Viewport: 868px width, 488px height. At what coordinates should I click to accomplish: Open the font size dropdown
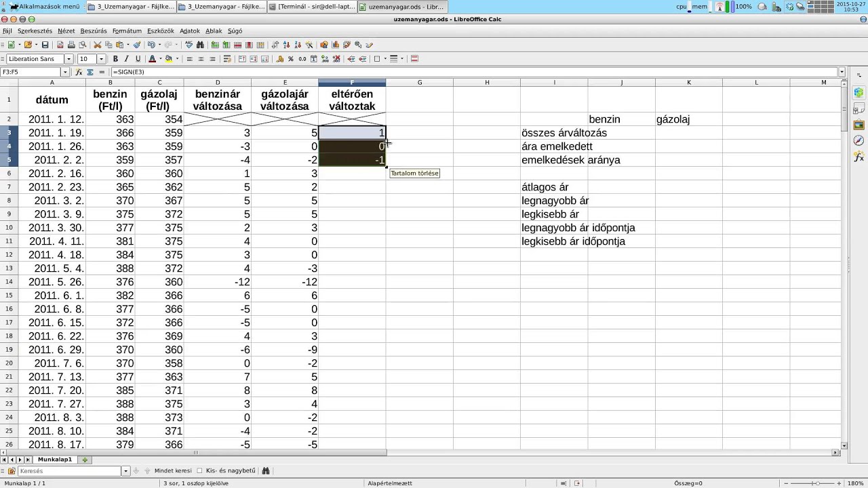click(101, 59)
